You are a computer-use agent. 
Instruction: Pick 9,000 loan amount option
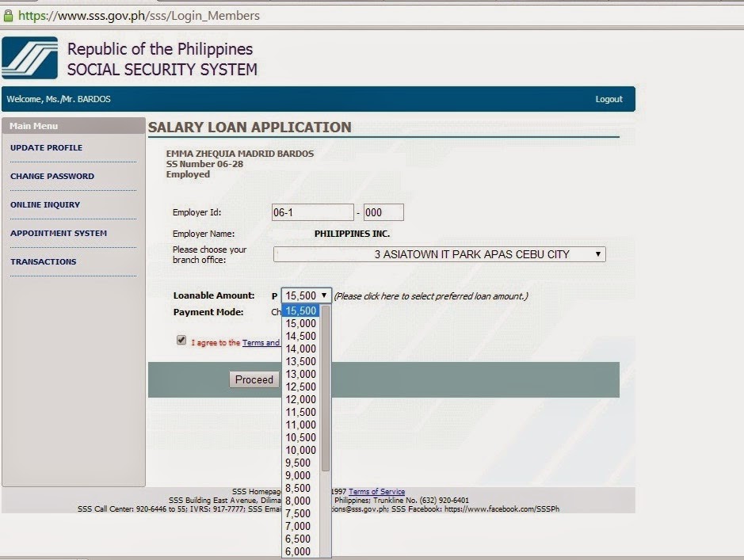(x=301, y=475)
